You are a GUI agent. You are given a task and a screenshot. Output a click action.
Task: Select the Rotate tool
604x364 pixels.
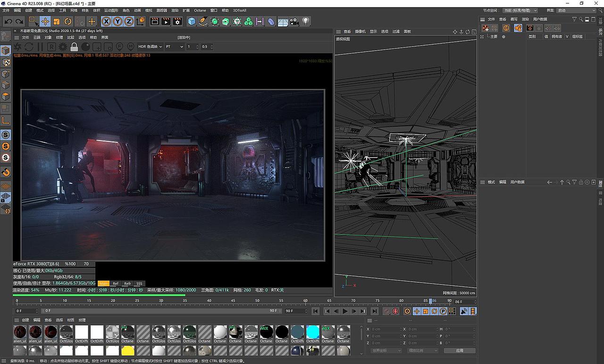68,21
